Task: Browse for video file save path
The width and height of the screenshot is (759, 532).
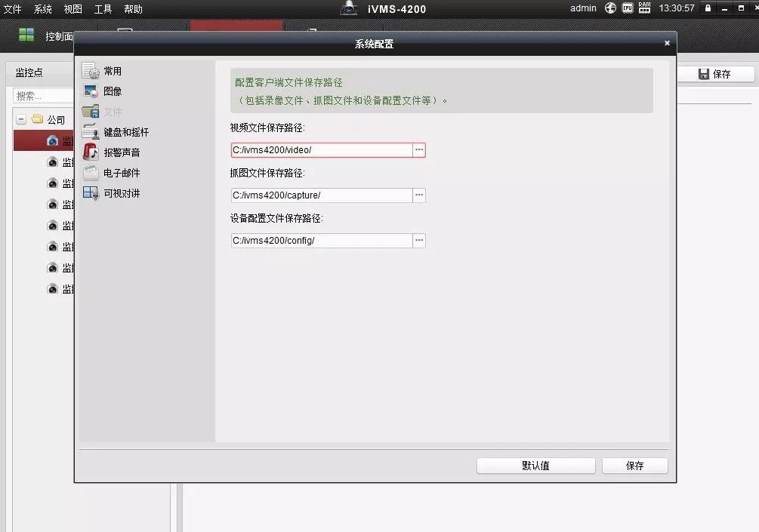Action: pyautogui.click(x=419, y=150)
